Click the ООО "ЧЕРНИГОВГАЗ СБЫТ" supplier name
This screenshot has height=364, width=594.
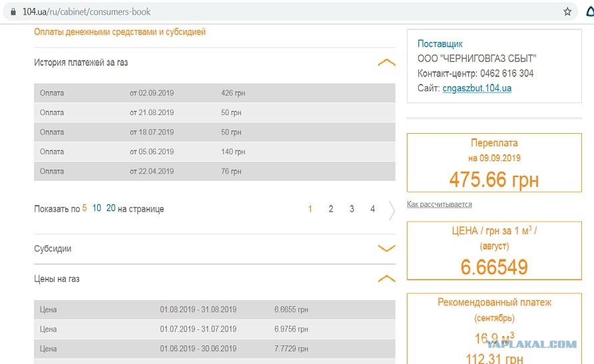pos(477,59)
